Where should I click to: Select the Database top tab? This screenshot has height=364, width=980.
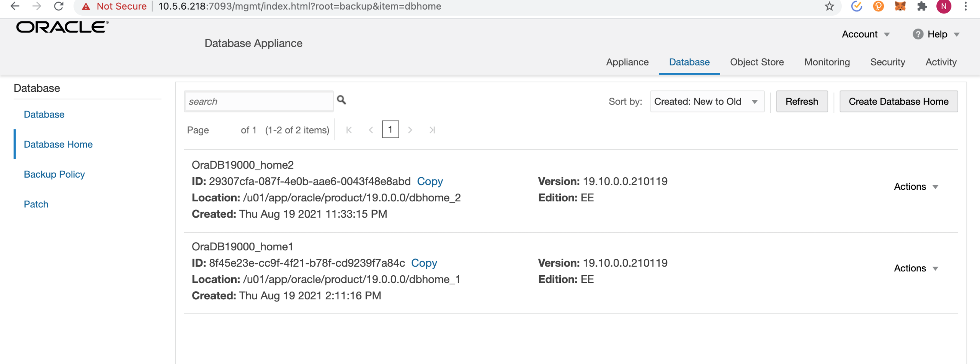click(689, 62)
